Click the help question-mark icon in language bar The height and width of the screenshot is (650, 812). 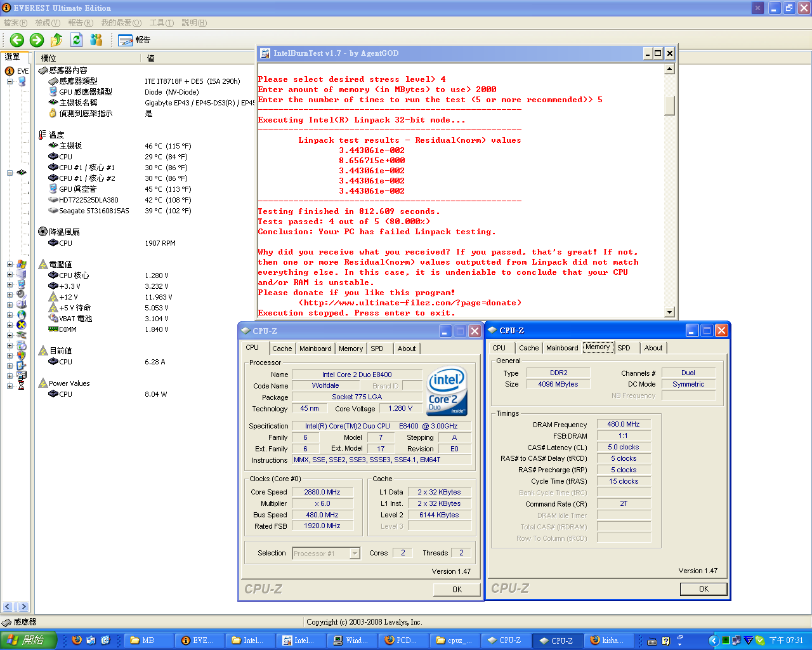(x=665, y=641)
